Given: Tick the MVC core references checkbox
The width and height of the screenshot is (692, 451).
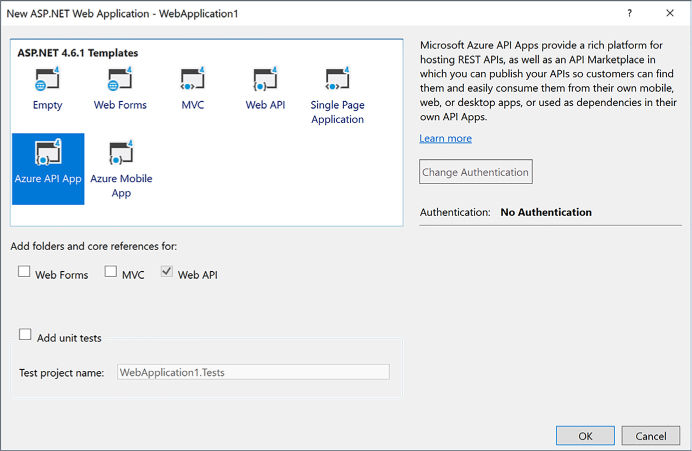Looking at the screenshot, I should pyautogui.click(x=111, y=271).
